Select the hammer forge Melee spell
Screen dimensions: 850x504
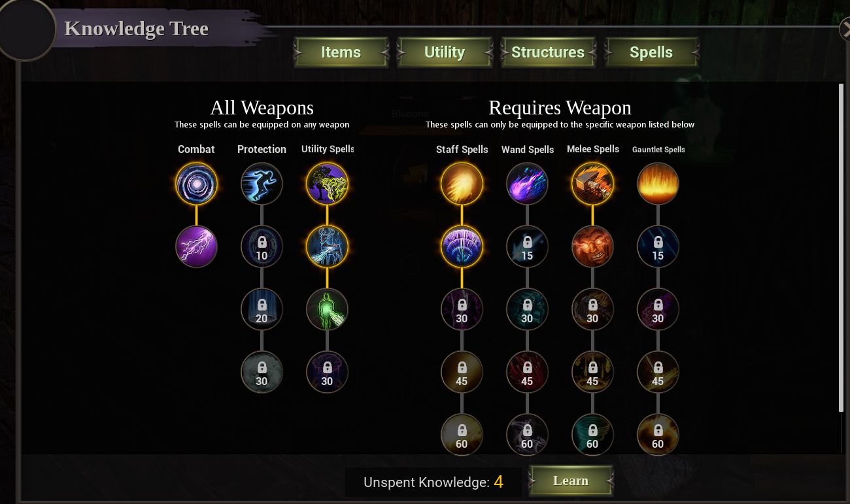click(592, 184)
